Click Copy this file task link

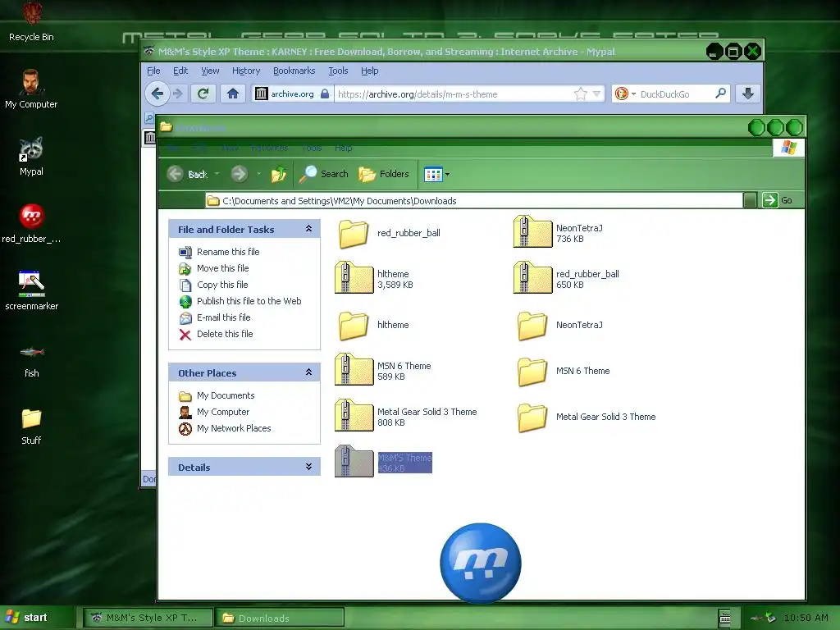coord(222,285)
